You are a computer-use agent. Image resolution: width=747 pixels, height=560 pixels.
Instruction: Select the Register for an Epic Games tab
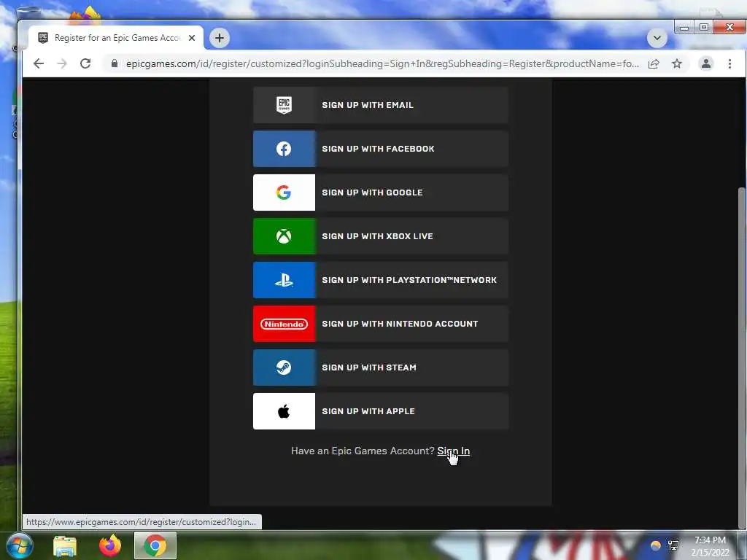coord(116,38)
